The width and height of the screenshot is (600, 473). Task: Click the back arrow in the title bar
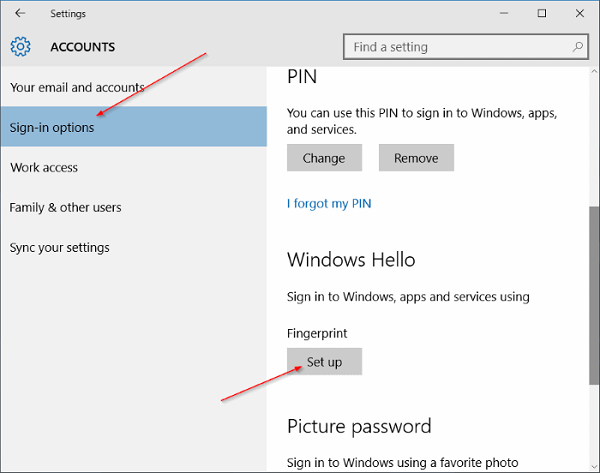click(x=20, y=13)
